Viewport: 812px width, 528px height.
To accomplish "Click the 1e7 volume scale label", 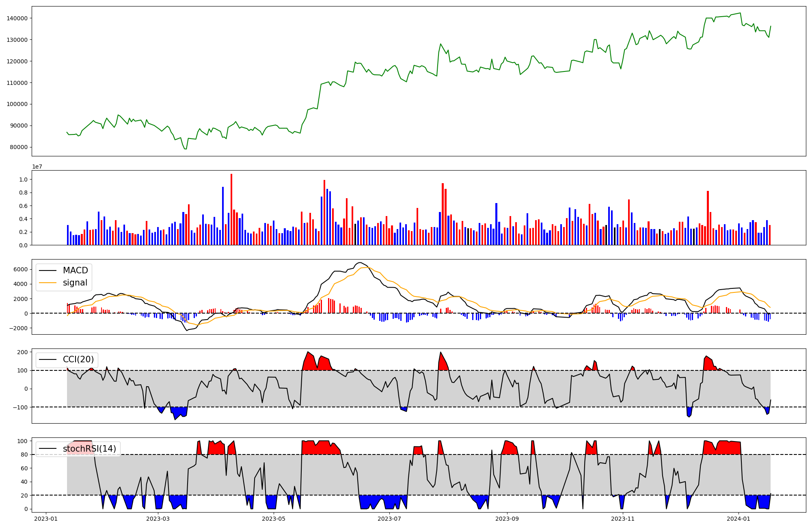I will (x=37, y=167).
